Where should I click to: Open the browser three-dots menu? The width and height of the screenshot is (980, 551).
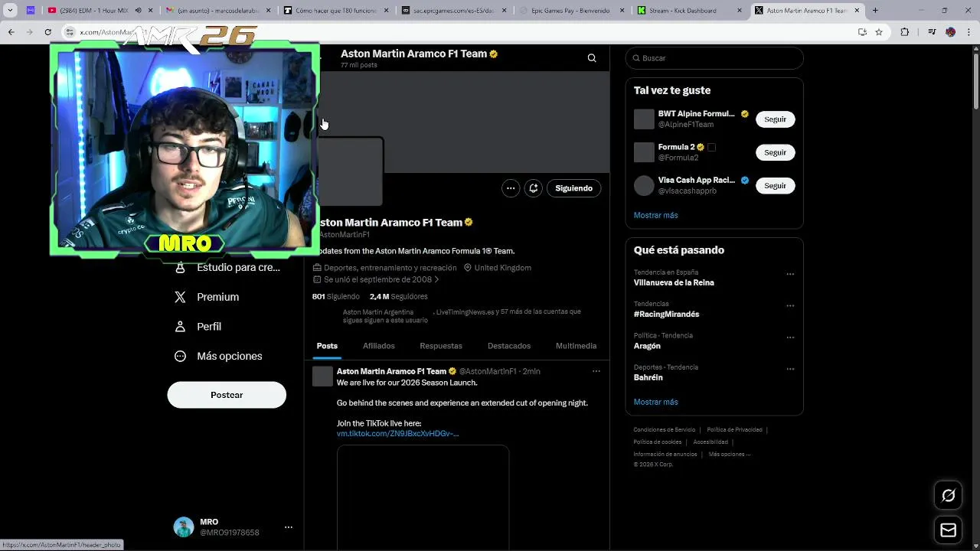(x=969, y=32)
